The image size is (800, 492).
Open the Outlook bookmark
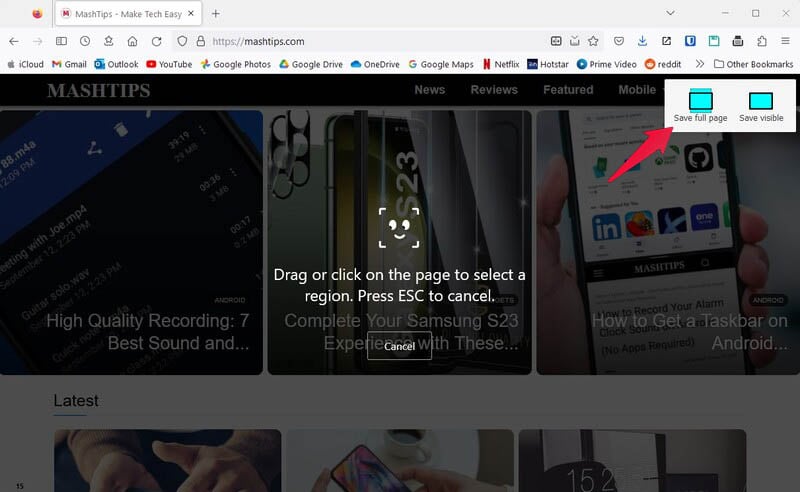point(116,64)
